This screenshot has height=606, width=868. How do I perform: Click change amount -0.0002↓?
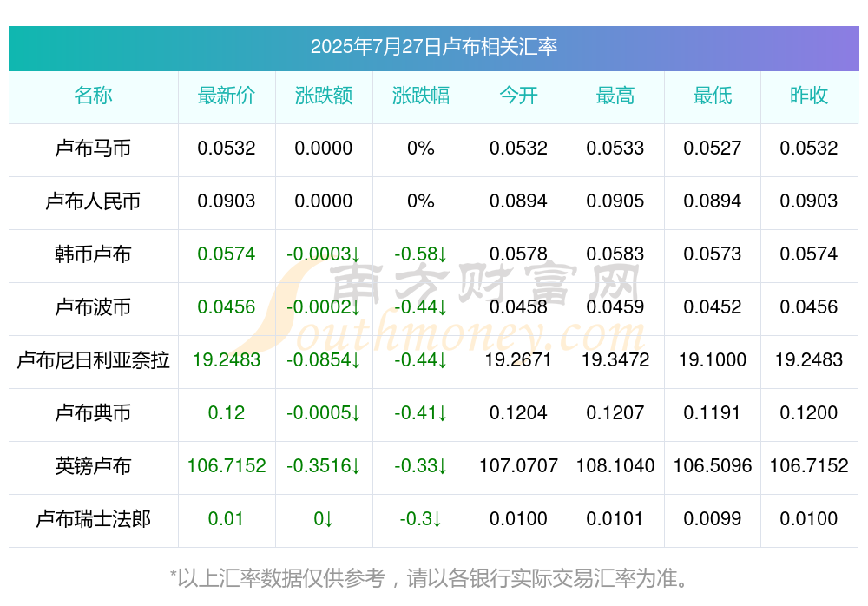pyautogui.click(x=323, y=306)
